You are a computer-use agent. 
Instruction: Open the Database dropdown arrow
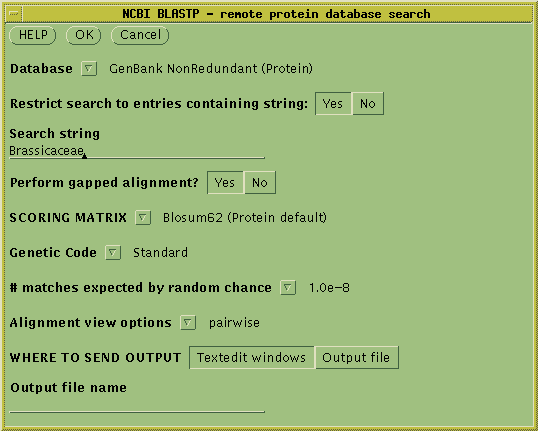(89, 69)
